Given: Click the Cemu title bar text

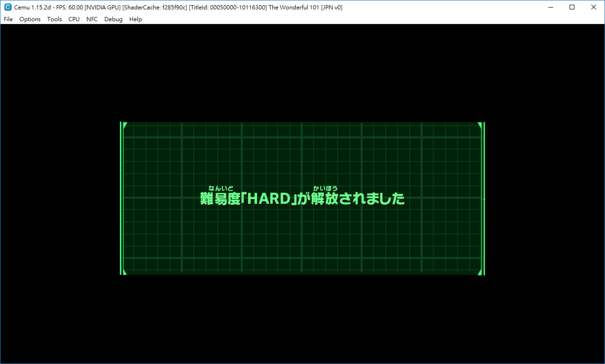Looking at the screenshot, I should tap(178, 8).
